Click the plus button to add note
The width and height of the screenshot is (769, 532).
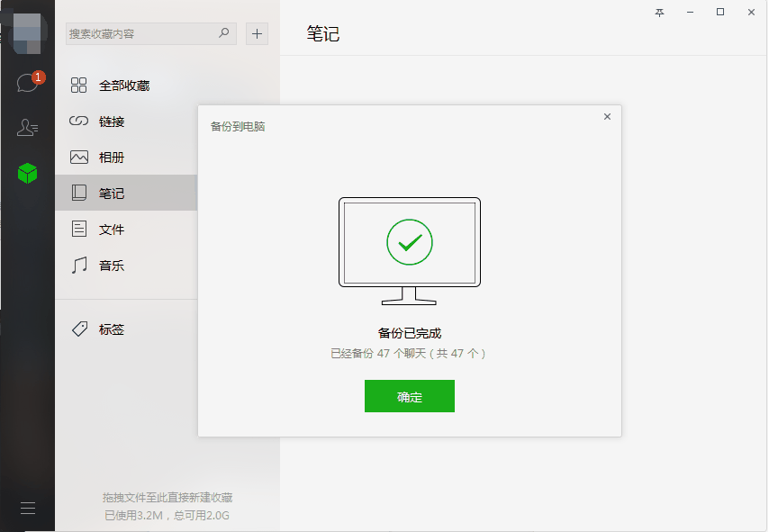click(257, 34)
